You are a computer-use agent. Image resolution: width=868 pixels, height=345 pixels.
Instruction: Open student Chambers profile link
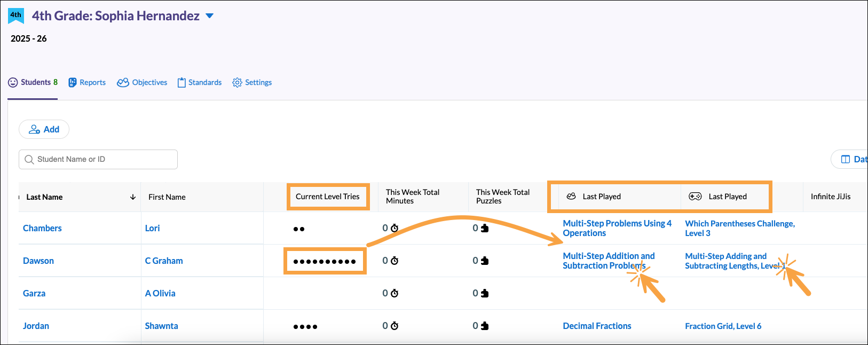[42, 228]
